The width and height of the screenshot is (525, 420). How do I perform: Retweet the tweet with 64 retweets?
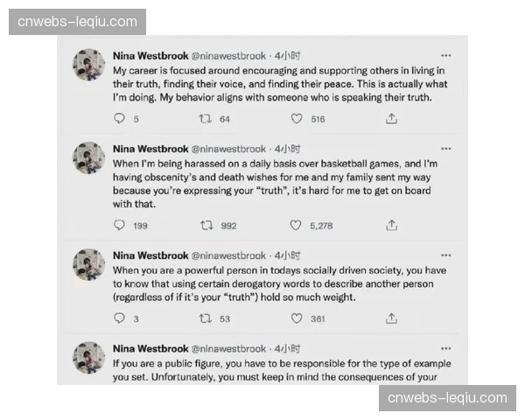coord(206,119)
